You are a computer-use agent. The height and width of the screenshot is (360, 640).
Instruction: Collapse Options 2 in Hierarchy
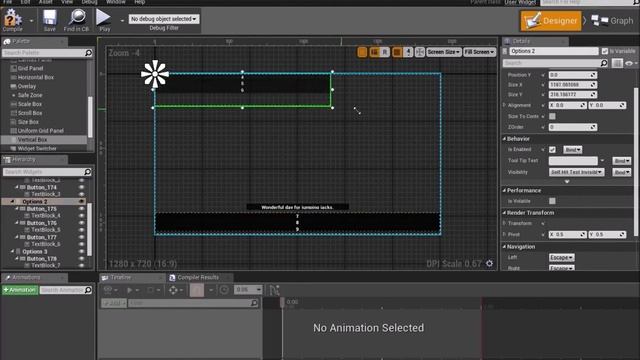click(12, 202)
